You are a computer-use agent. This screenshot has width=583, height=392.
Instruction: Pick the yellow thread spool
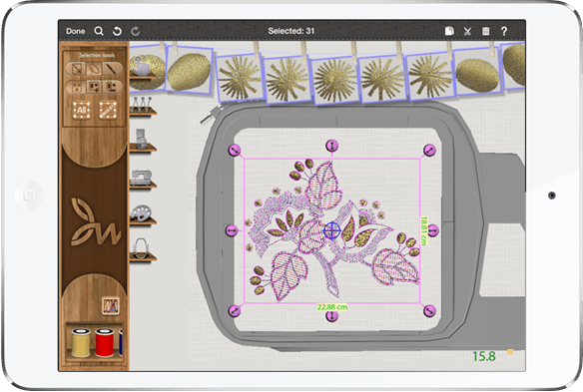81,342
